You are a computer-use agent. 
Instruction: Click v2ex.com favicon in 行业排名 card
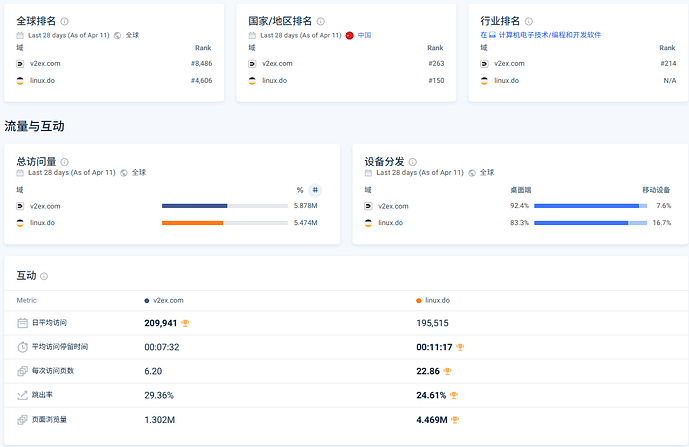[484, 64]
